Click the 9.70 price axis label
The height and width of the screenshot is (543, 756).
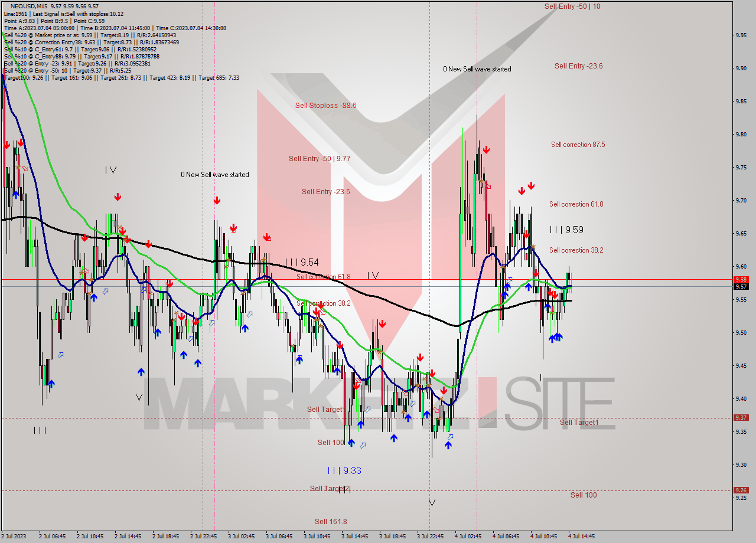pos(742,201)
